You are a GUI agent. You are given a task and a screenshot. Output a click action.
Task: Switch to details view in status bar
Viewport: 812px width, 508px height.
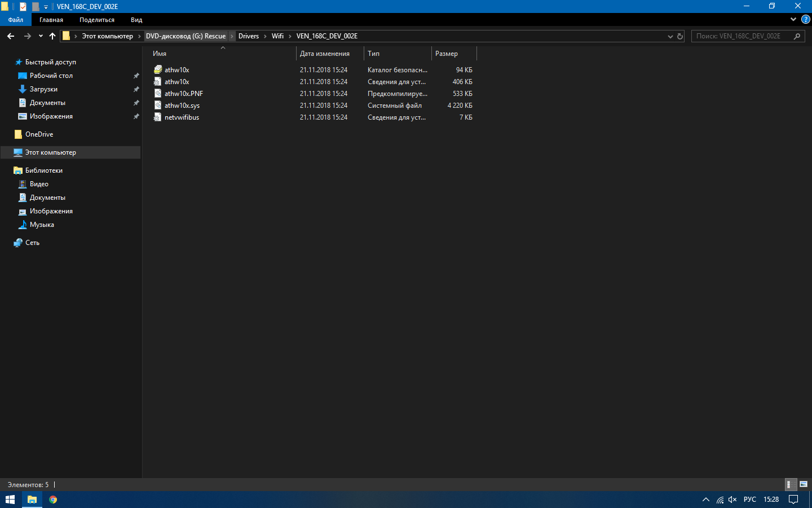coord(791,484)
